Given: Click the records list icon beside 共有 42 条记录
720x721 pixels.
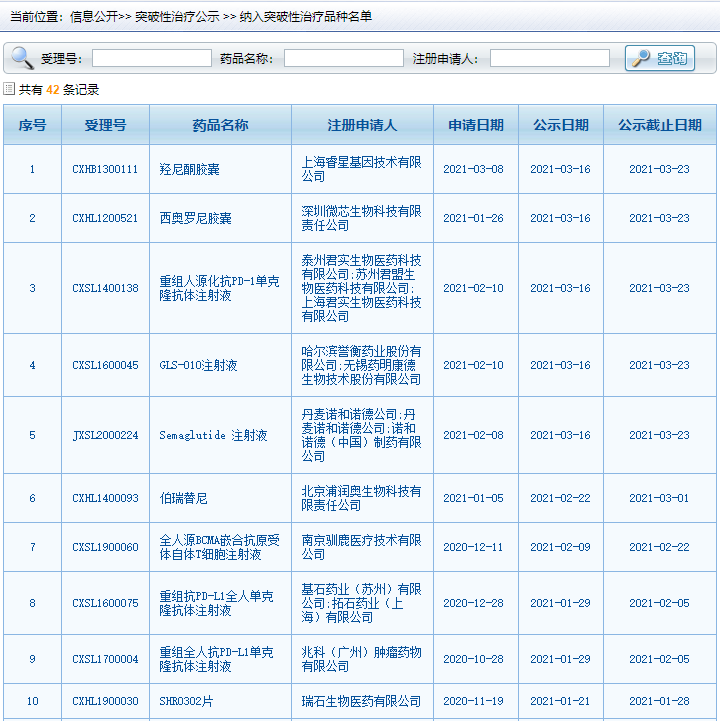Looking at the screenshot, I should pyautogui.click(x=9, y=89).
